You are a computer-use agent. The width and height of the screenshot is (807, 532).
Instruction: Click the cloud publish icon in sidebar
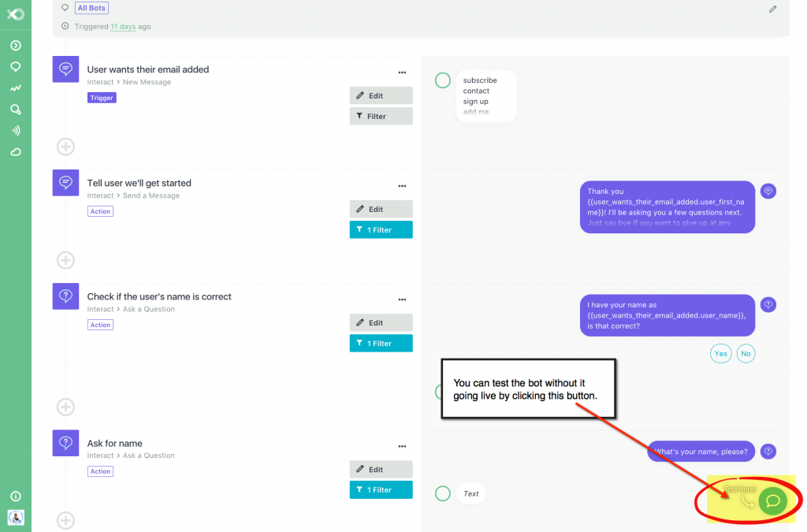tap(16, 152)
